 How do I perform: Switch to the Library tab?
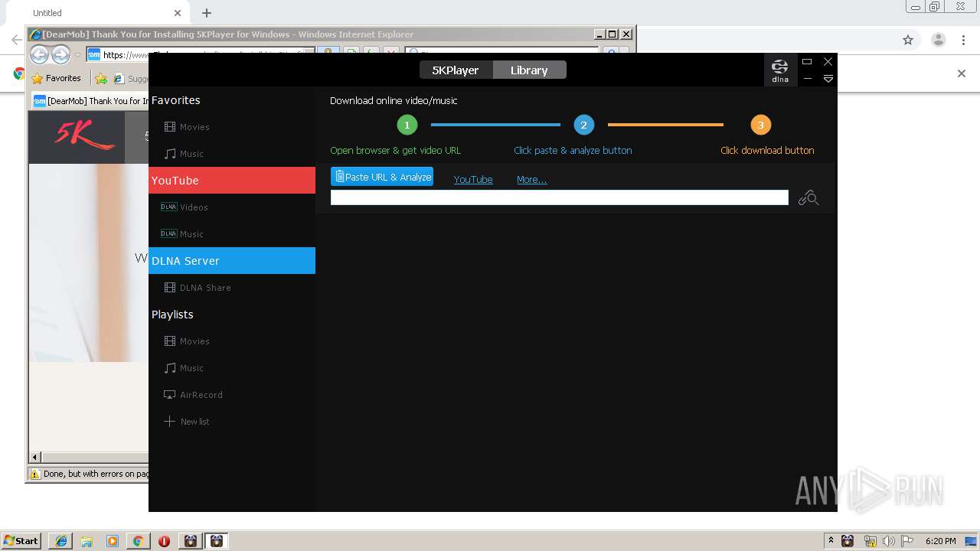pyautogui.click(x=529, y=70)
